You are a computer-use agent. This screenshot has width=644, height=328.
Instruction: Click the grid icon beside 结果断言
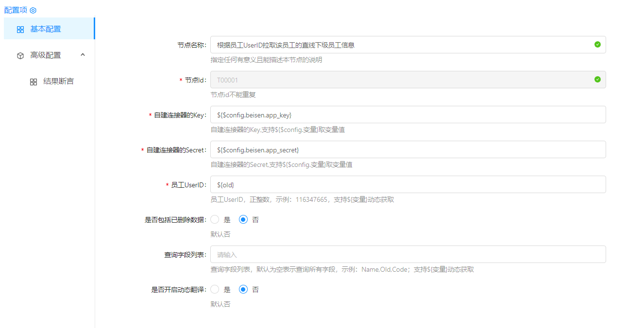tap(34, 82)
